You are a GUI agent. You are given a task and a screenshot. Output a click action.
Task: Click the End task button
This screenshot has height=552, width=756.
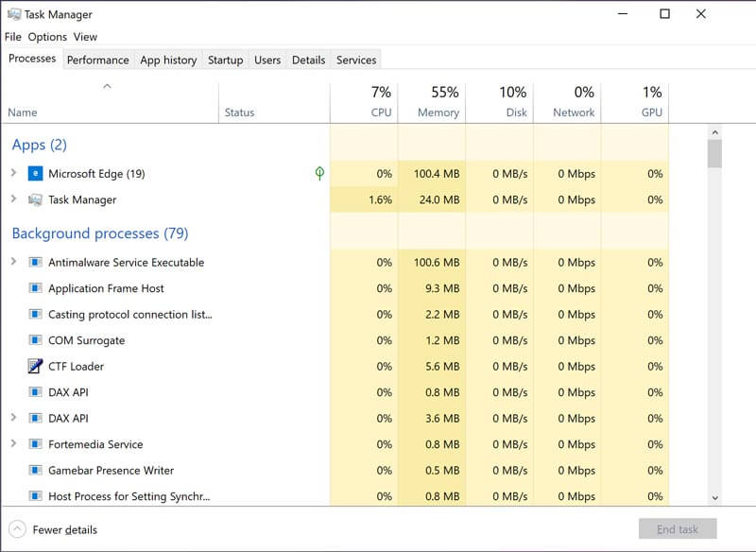pos(678,529)
